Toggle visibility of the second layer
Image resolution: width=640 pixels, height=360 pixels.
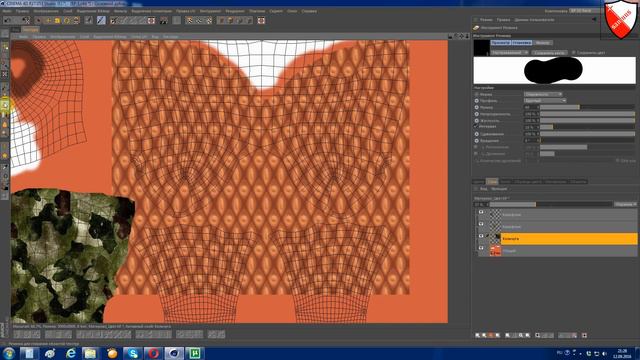click(x=481, y=224)
